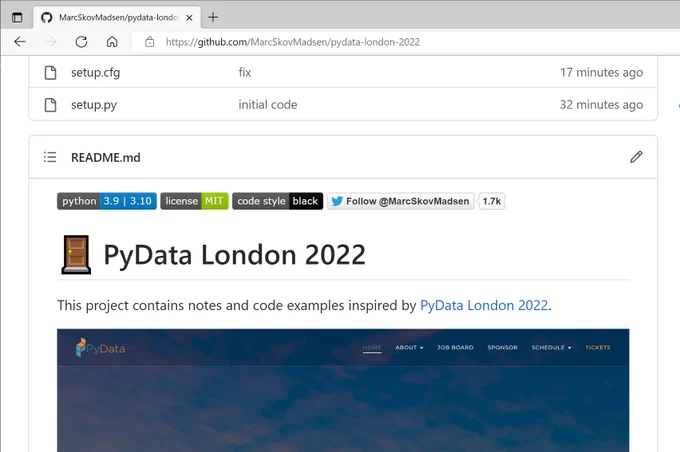Click the PyData London 2022 heading
The image size is (680, 452).
(x=235, y=255)
